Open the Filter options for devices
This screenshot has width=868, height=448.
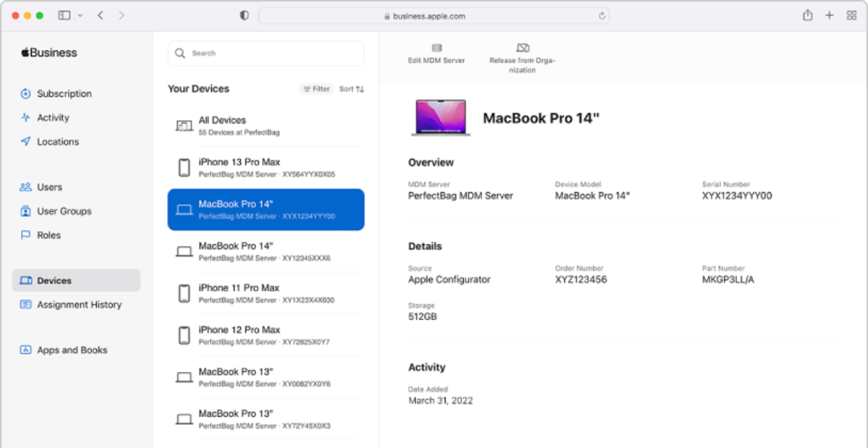click(316, 89)
